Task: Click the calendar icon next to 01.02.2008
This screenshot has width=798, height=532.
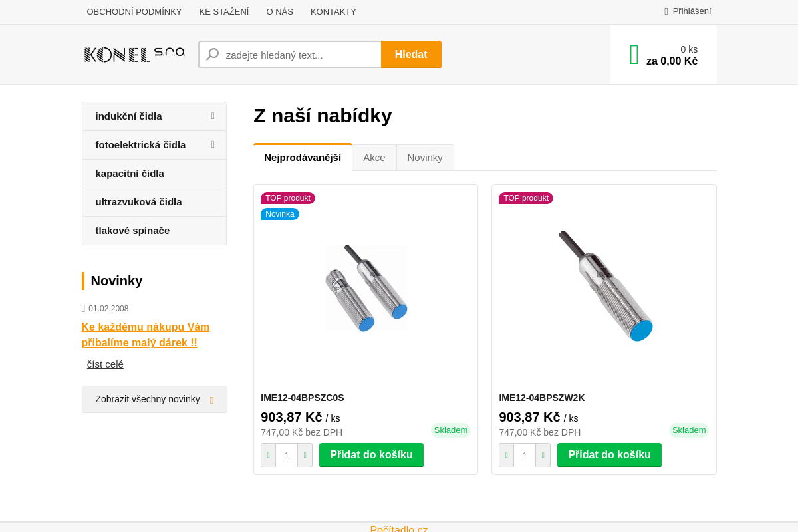Action: click(84, 308)
